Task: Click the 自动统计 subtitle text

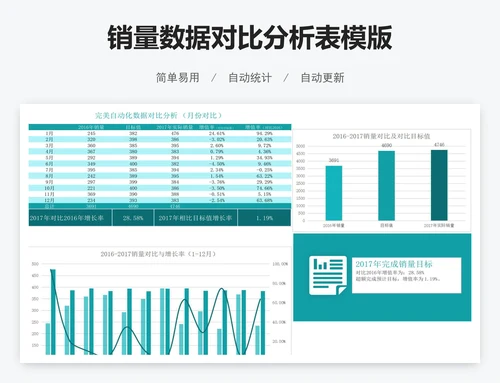Action: tap(250, 78)
